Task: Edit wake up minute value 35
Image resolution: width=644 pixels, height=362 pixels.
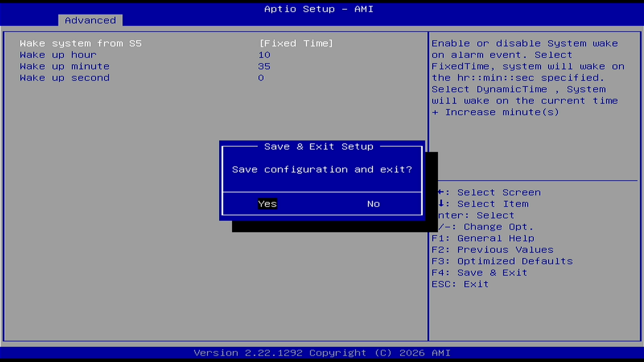Action: 264,66
